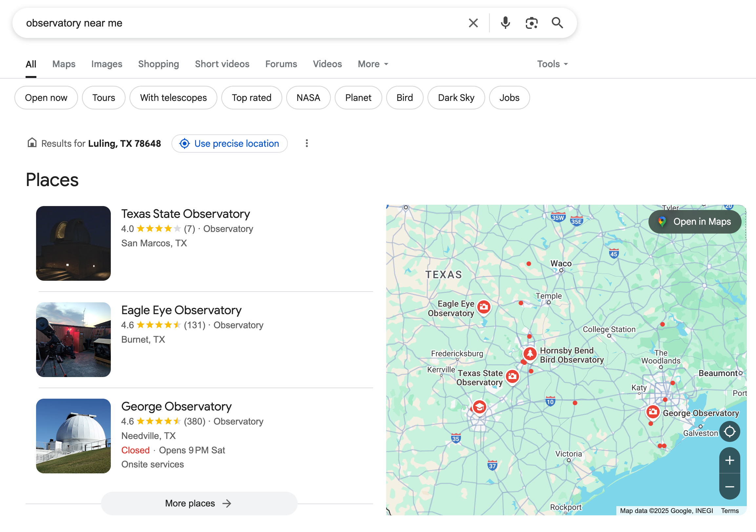Toggle the With telescopes filter chip
The image size is (756, 532).
point(173,98)
